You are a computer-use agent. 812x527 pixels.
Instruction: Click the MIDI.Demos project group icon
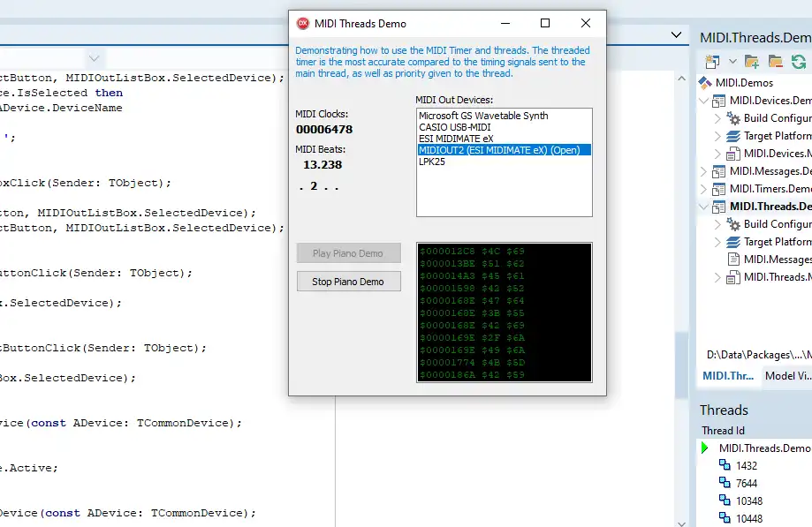(705, 83)
